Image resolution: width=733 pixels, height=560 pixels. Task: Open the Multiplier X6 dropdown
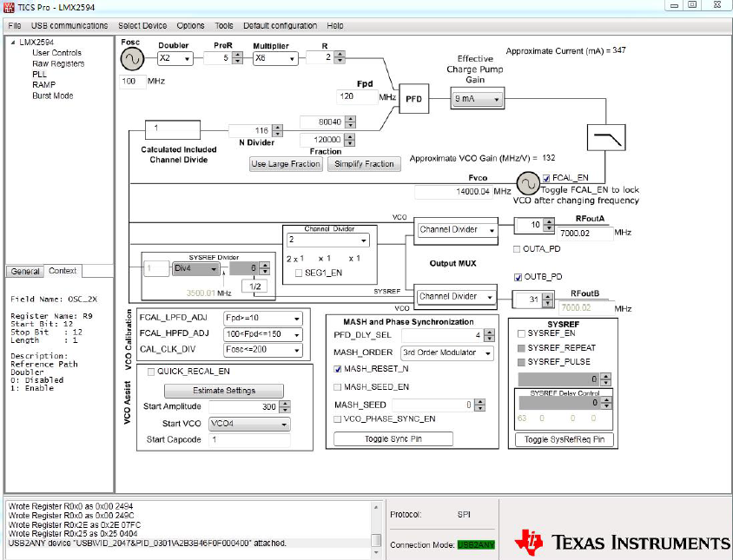(275, 58)
